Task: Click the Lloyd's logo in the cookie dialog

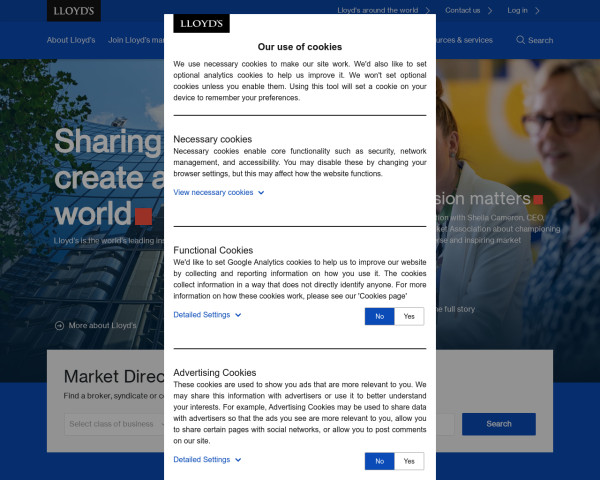Action: click(x=201, y=23)
